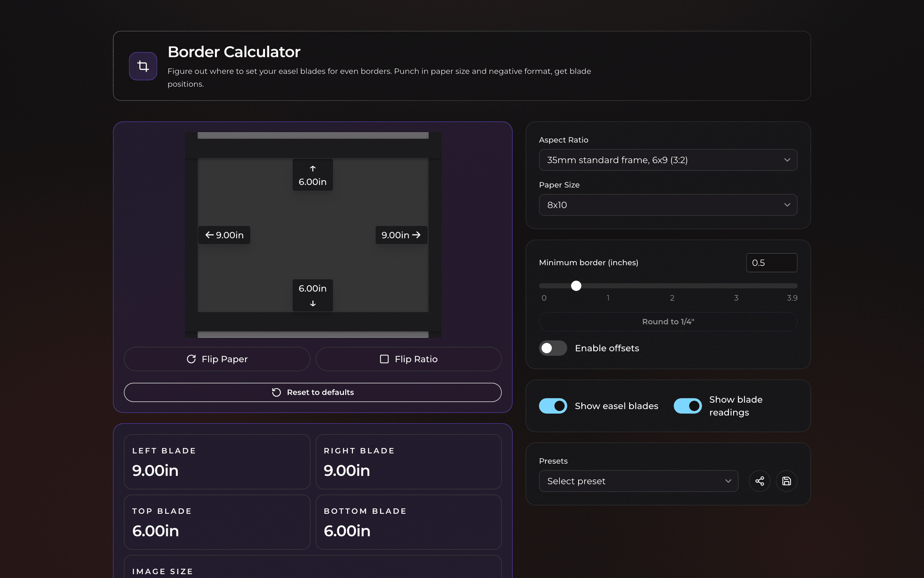
Task: Click the crop icon beside Border Calculator
Action: [x=143, y=66]
